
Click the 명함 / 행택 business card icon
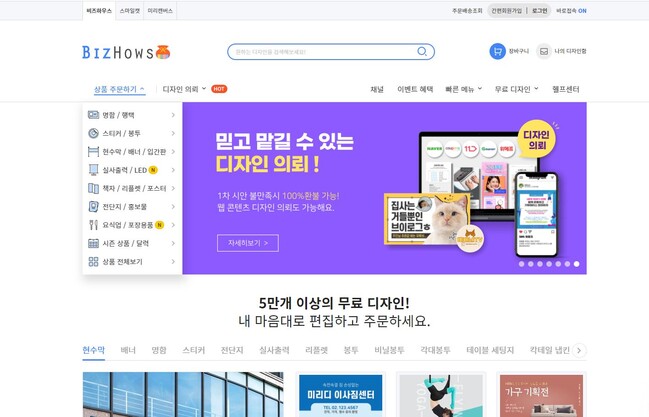(93, 115)
